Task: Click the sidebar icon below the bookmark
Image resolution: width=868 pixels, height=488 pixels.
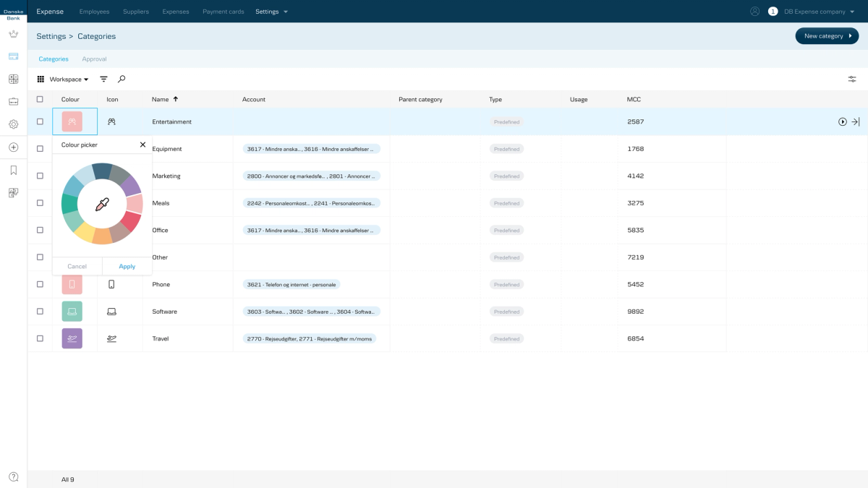Action: point(13,193)
